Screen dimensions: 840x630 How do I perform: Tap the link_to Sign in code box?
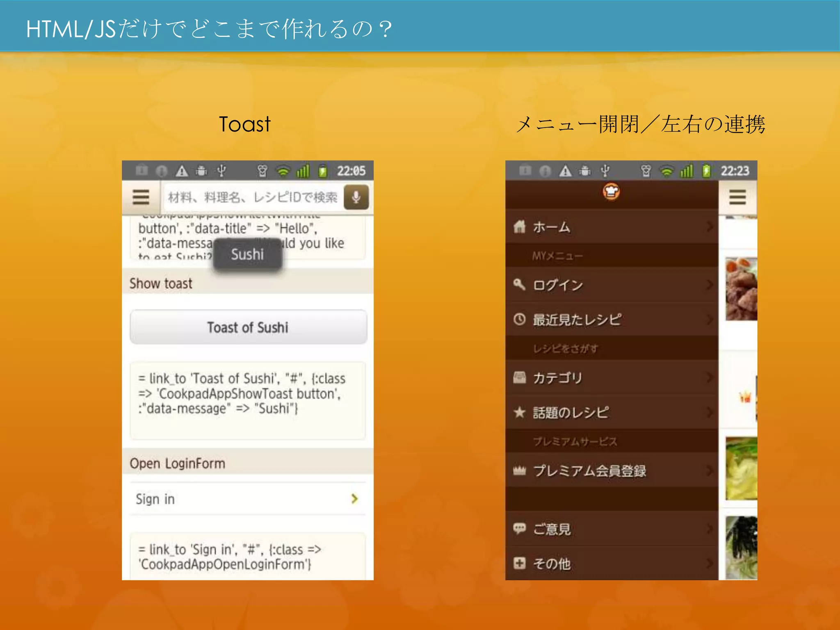pyautogui.click(x=248, y=556)
